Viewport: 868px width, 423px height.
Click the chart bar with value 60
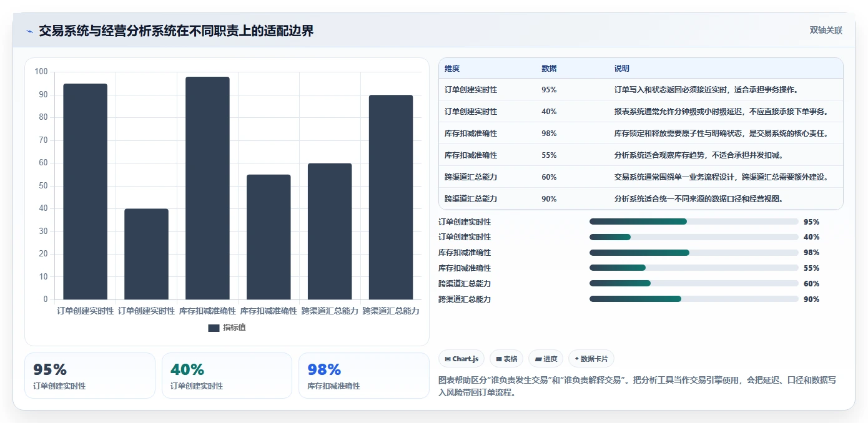click(330, 231)
